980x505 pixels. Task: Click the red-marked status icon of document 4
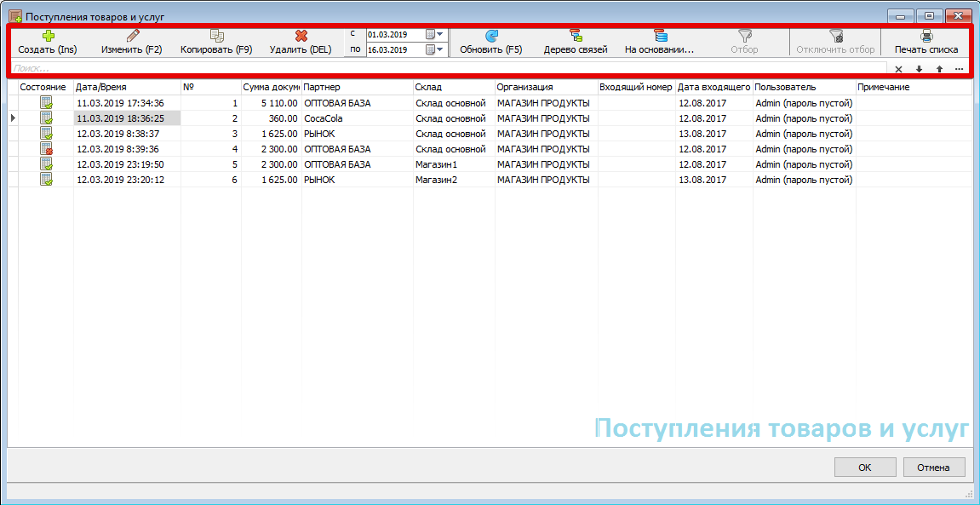point(46,149)
